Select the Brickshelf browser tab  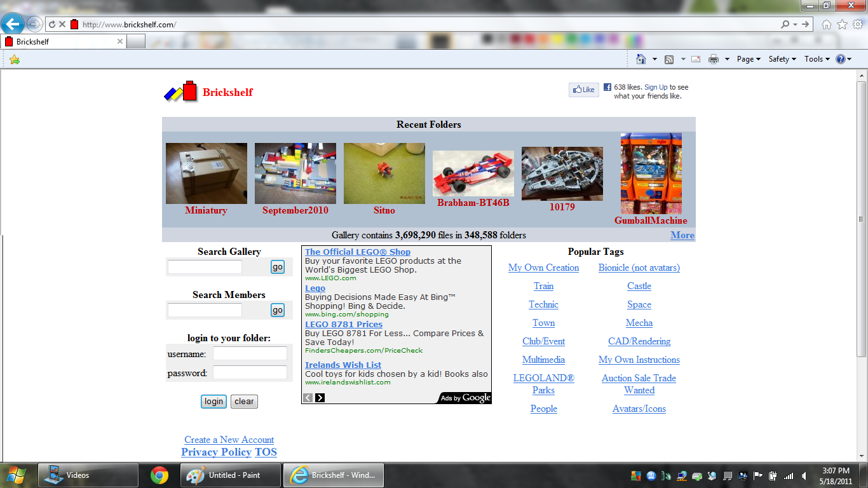[64, 41]
